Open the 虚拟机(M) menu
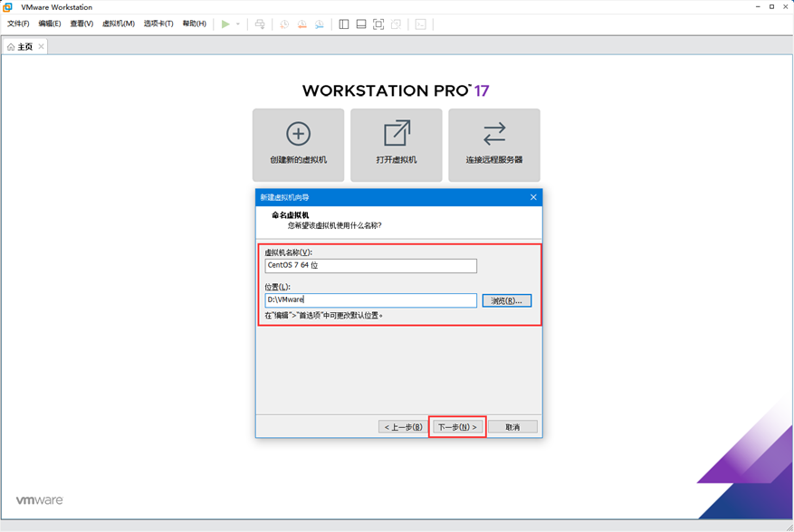Screen dimensions: 794x532 point(119,24)
